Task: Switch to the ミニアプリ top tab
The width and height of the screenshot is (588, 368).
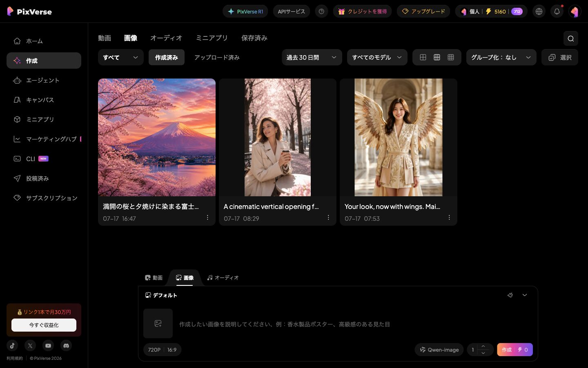Action: coord(212,38)
